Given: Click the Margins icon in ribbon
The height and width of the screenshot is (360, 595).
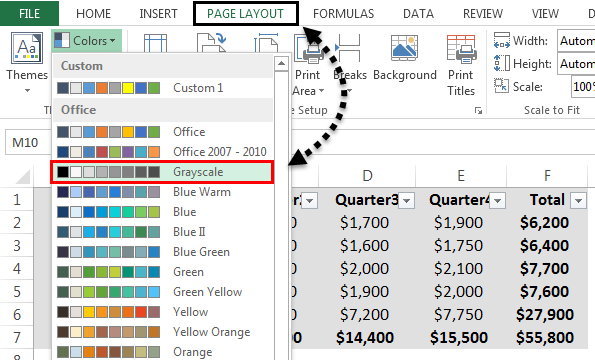Looking at the screenshot, I should click(x=155, y=42).
